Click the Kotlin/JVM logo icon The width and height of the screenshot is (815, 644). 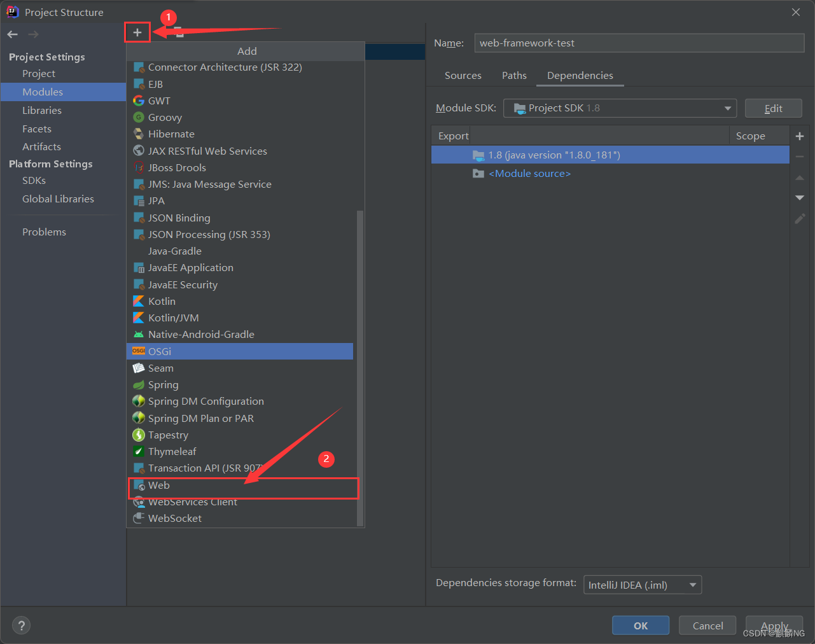pyautogui.click(x=139, y=318)
